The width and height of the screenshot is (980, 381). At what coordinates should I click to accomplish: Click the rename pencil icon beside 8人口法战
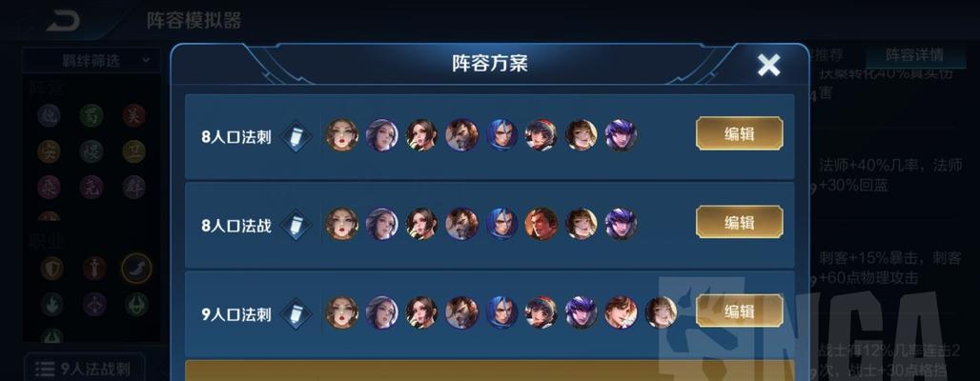296,225
